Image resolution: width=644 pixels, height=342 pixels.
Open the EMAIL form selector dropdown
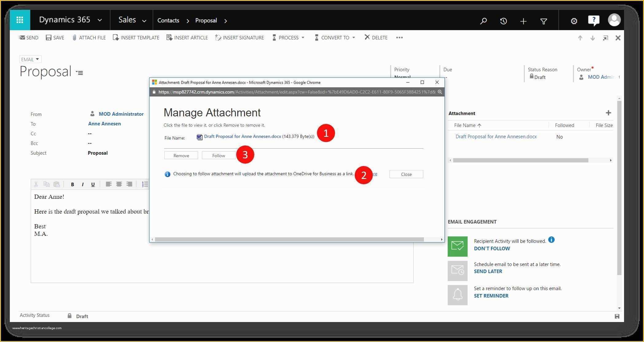[x=30, y=59]
